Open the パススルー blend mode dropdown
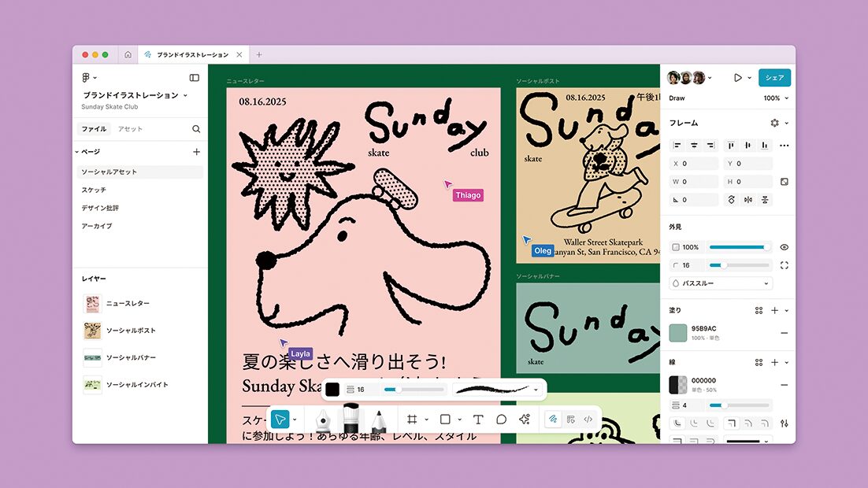 pyautogui.click(x=721, y=283)
